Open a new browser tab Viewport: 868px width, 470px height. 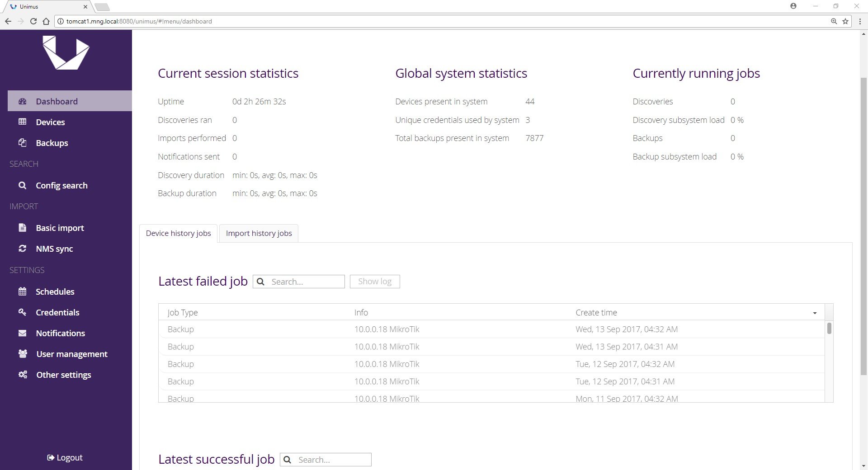(x=102, y=7)
